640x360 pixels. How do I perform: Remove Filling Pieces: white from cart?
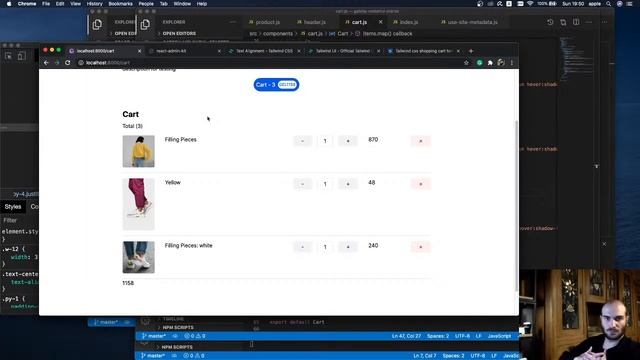420,247
